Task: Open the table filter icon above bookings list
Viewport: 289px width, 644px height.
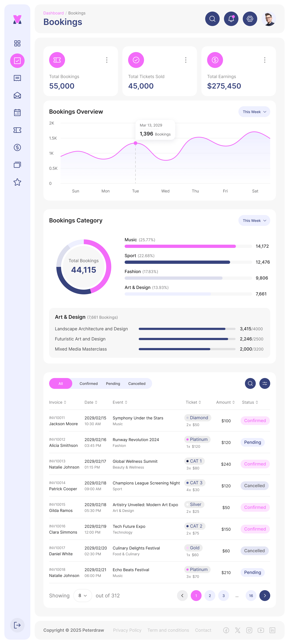Action: [265, 383]
